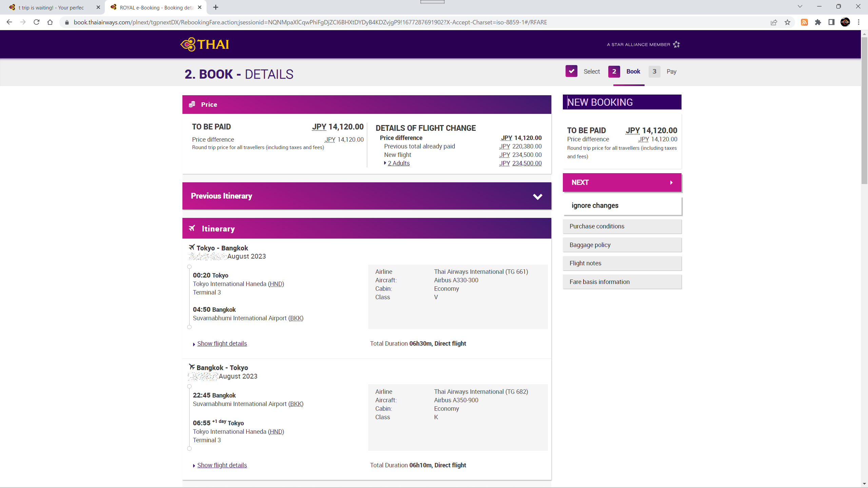Click the Select step in progress bar

pyautogui.click(x=592, y=72)
